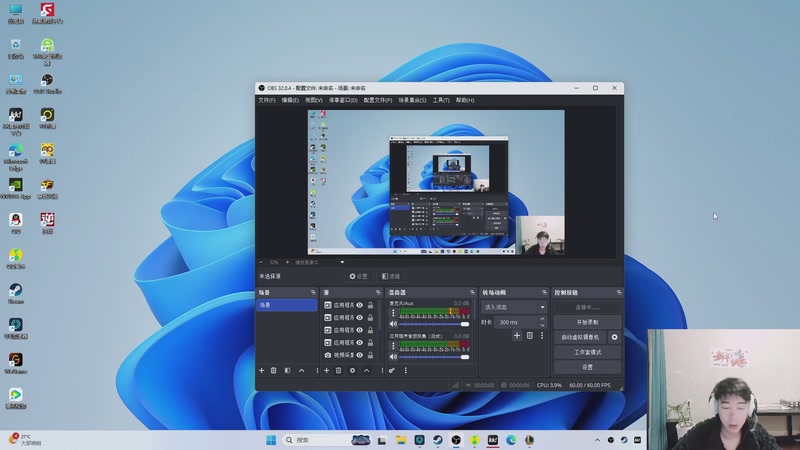Float the 混音器 dock panel
Viewport: 800px width, 450px height.
[472, 292]
